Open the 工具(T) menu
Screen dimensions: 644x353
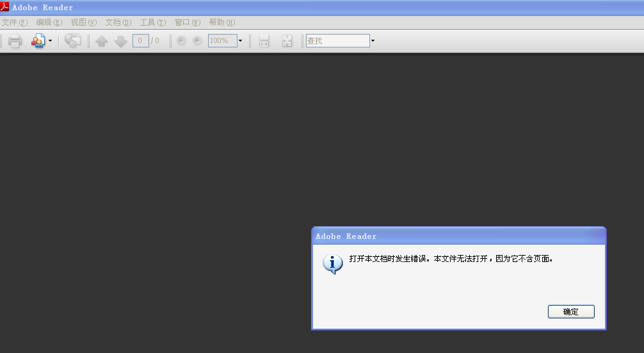point(153,22)
